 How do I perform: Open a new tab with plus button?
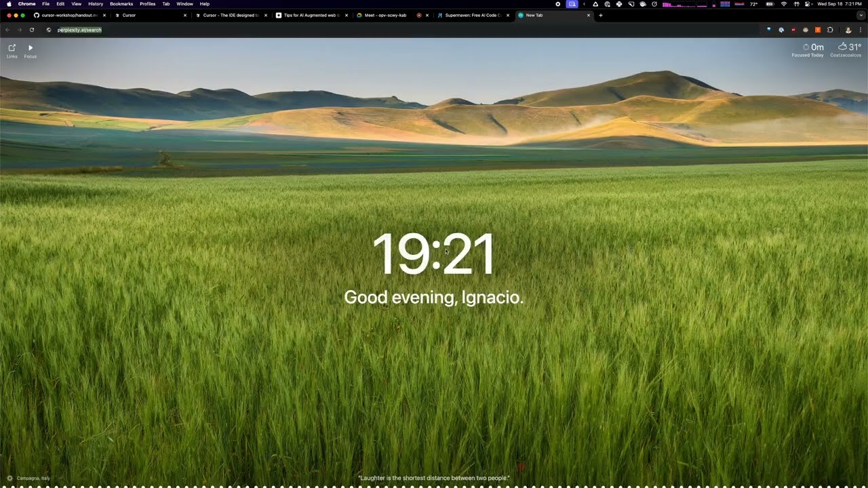600,15
